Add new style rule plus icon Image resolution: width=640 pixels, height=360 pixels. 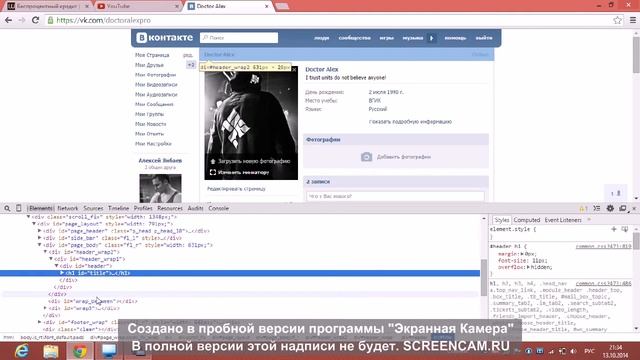(613, 229)
